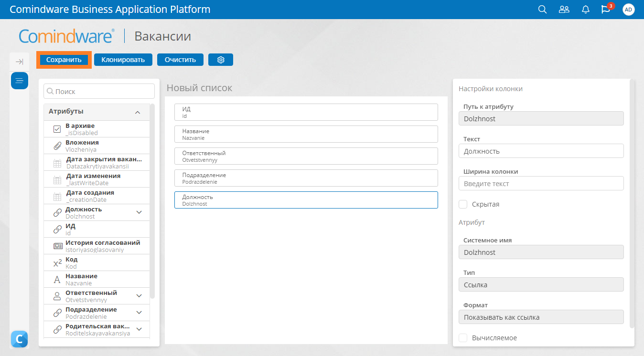Click the Ширина колонки input field
This screenshot has height=356, width=644.
pos(541,183)
